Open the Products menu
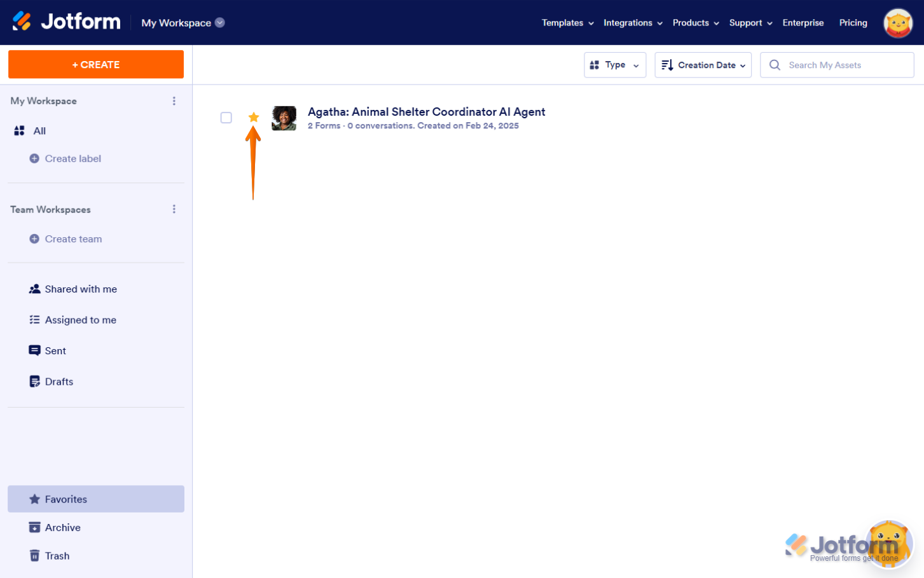This screenshot has width=924, height=578. 696,23
